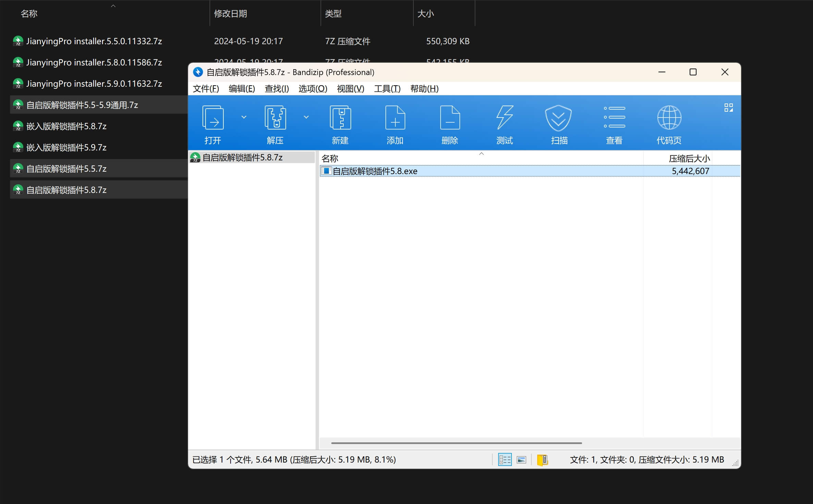Select 自启版解锁插件5.5-5.9通用.7z in Explorer

tap(82, 105)
